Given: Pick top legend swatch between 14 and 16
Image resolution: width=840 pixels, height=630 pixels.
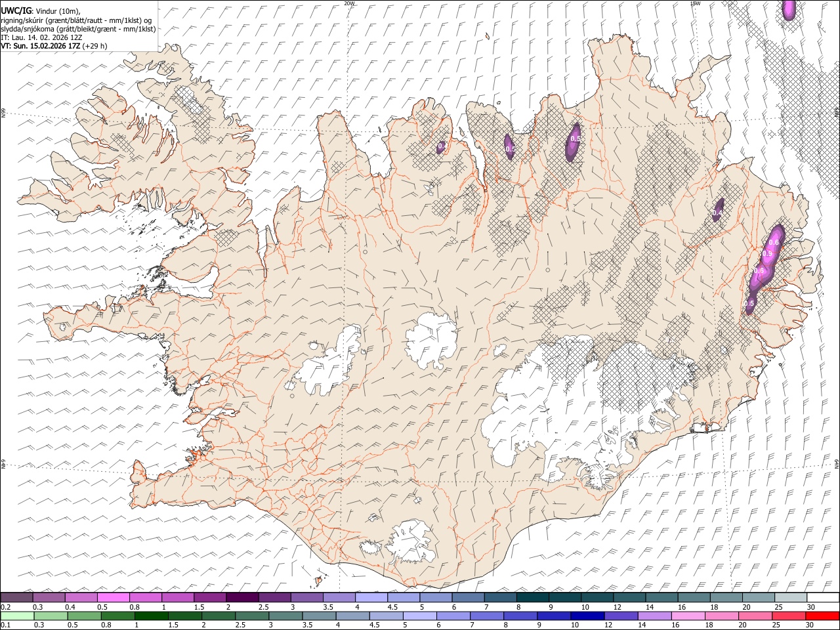Looking at the screenshot, I should tap(661, 597).
